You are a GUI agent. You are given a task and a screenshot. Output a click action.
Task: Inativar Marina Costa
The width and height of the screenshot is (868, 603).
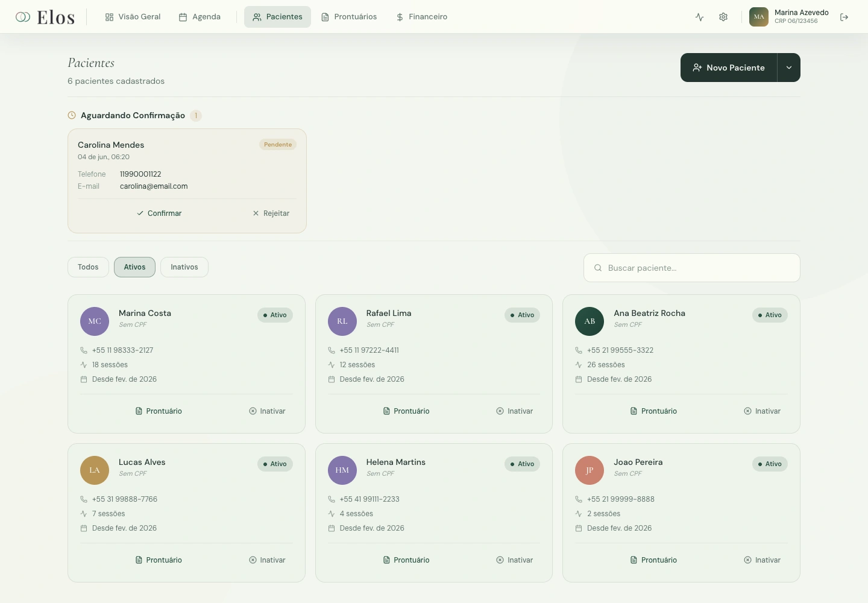click(267, 411)
